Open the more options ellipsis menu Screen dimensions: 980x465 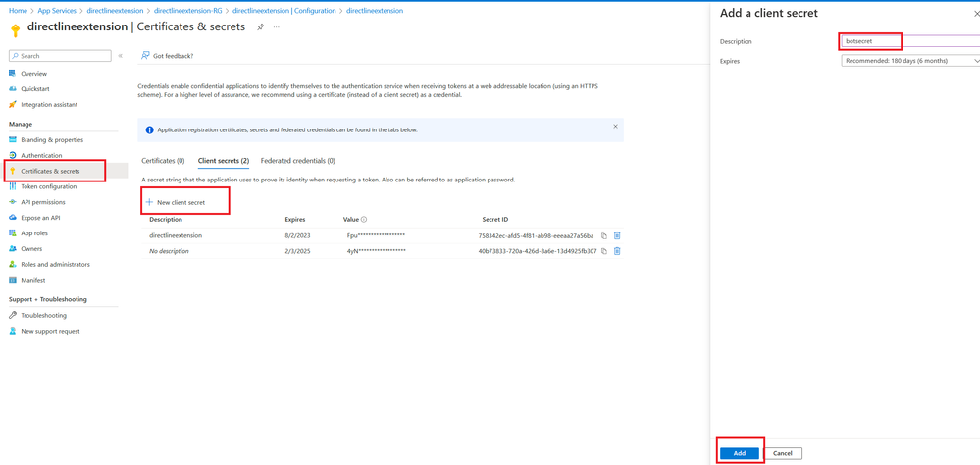tap(277, 27)
